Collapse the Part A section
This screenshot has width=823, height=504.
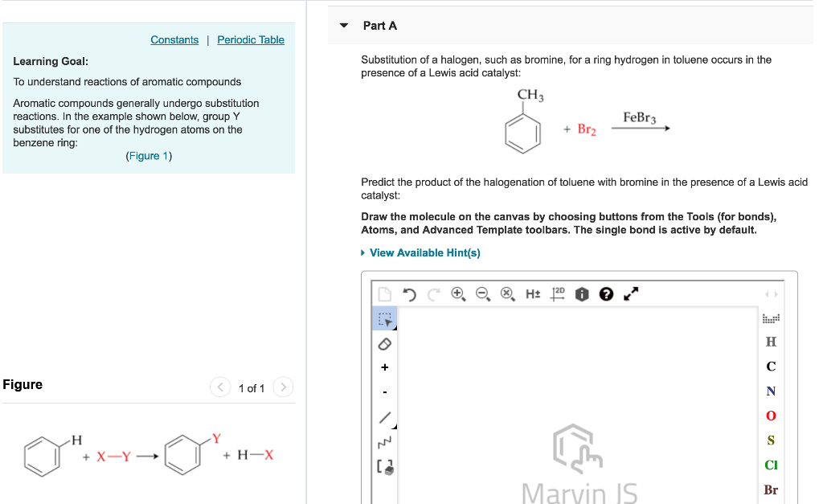(343, 25)
